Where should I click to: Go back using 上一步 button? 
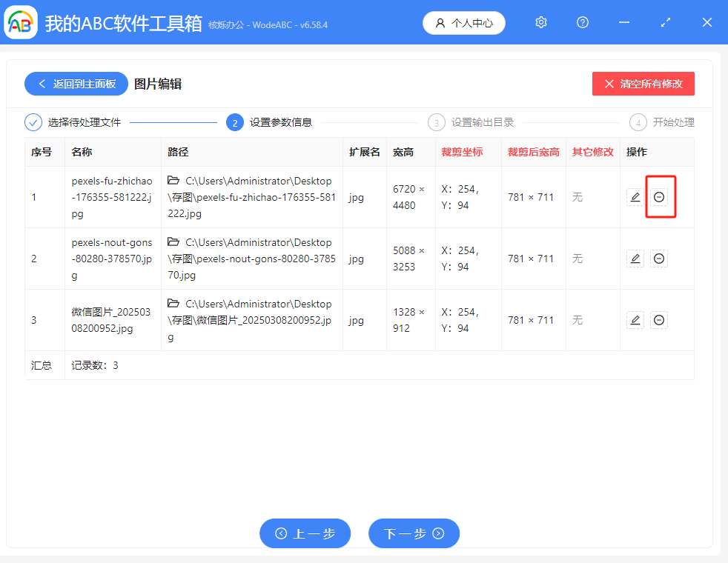tap(305, 533)
